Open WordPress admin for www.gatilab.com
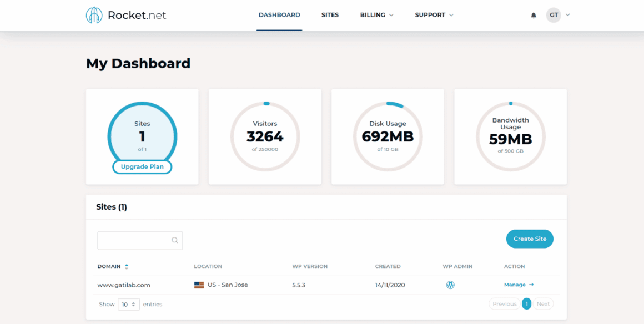The height and width of the screenshot is (324, 644). pyautogui.click(x=450, y=285)
